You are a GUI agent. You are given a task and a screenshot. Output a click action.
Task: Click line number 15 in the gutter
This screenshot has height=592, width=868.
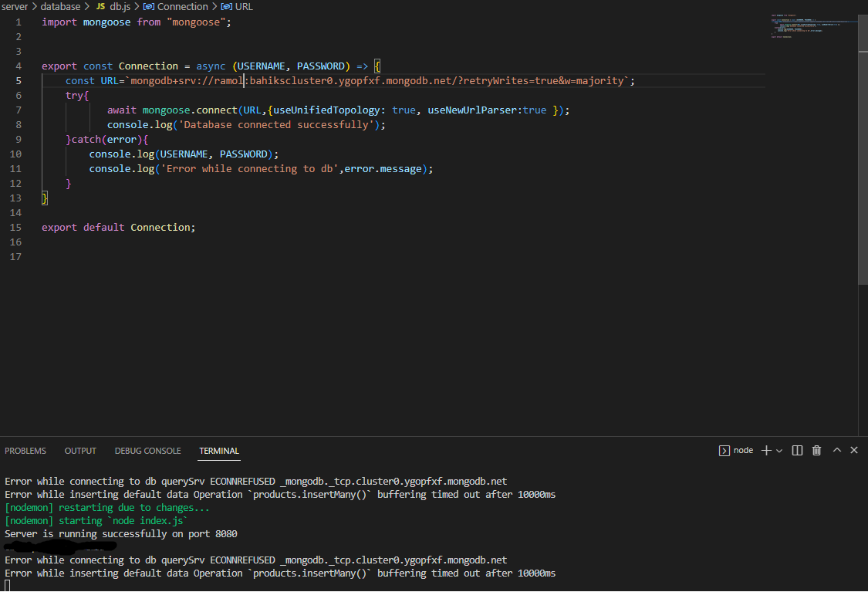tap(17, 228)
